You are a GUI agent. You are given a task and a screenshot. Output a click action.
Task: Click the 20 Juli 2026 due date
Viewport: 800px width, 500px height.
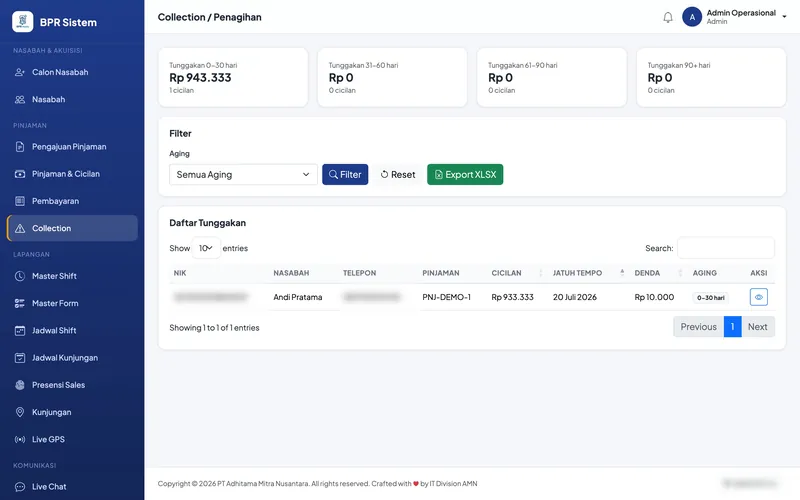coord(575,297)
